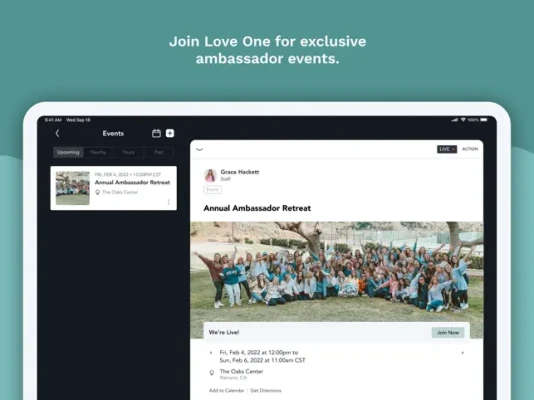Tap the Join Now button
The width and height of the screenshot is (534, 400).
click(x=448, y=333)
